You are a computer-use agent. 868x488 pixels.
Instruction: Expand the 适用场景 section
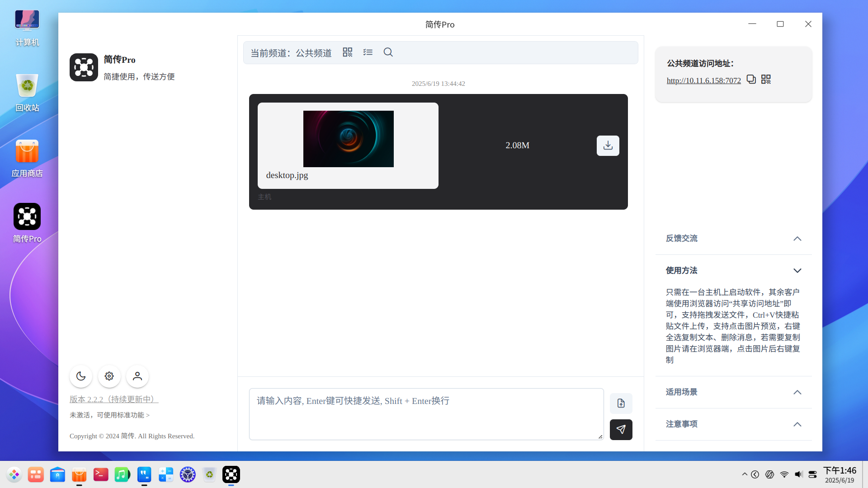733,392
